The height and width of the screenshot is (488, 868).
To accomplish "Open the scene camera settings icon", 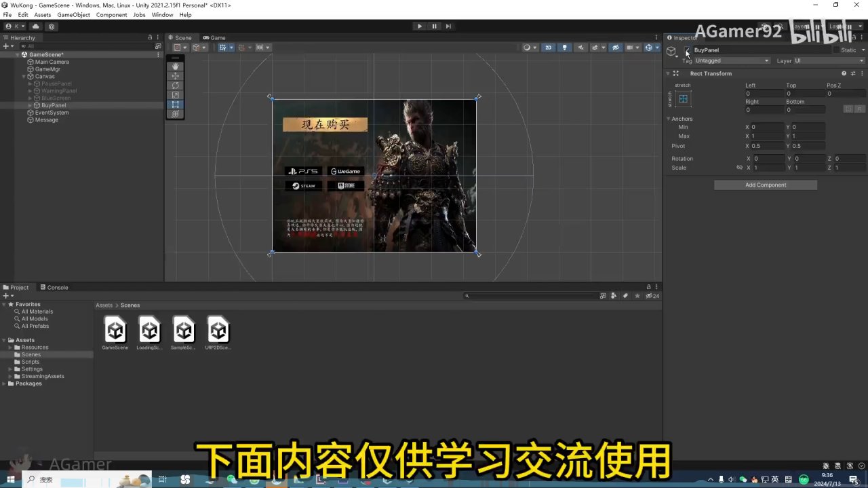I will coord(633,48).
